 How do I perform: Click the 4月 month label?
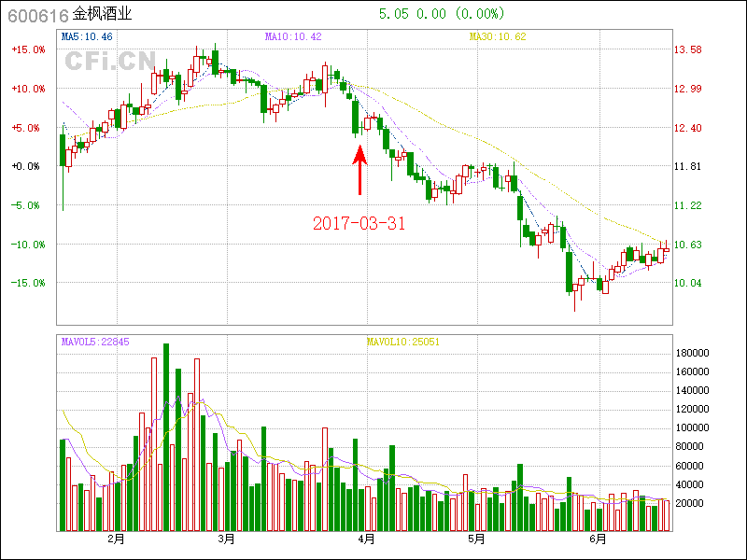pyautogui.click(x=366, y=539)
